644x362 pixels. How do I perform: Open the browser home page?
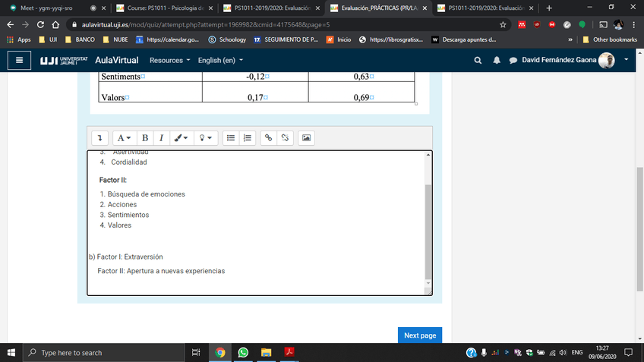(x=55, y=24)
